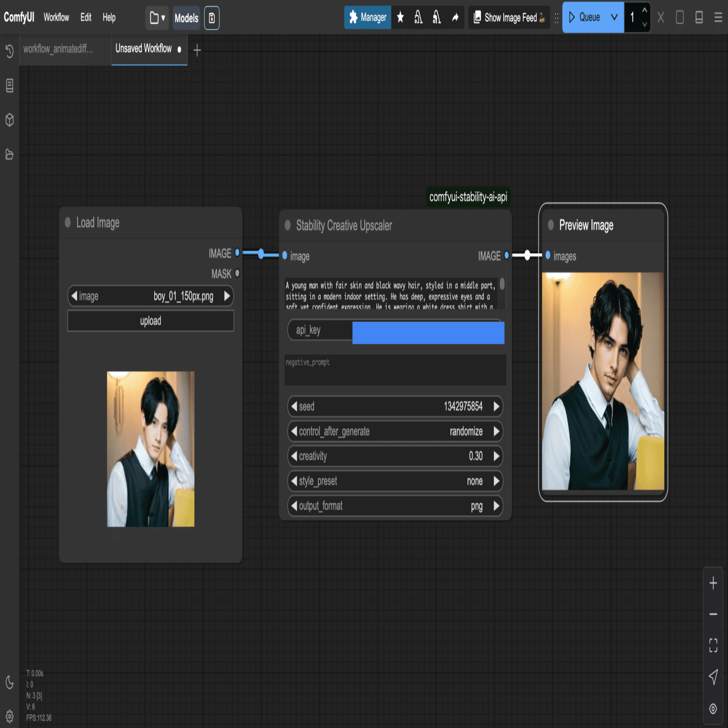Image resolution: width=728 pixels, height=728 pixels.
Task: Click the upscaler image input socket
Action: tap(285, 255)
